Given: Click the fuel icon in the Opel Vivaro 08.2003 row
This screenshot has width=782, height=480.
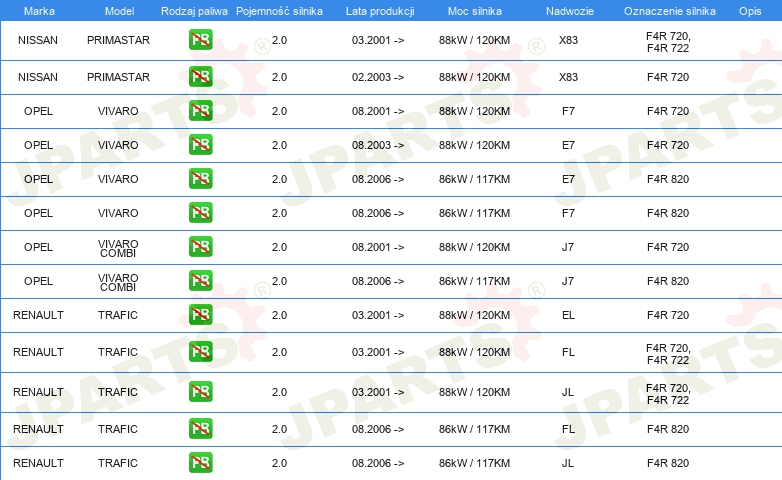Looking at the screenshot, I should tap(200, 145).
